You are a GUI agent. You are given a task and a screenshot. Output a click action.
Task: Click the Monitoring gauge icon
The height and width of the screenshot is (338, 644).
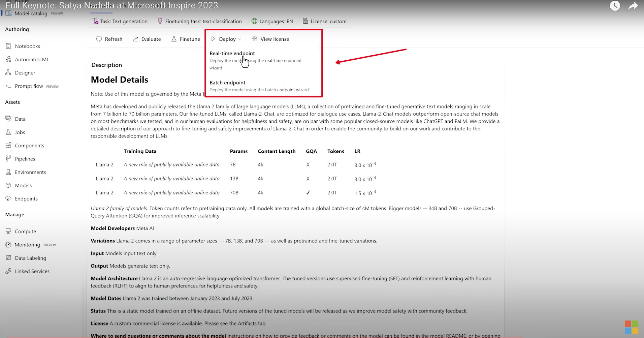tap(8, 245)
